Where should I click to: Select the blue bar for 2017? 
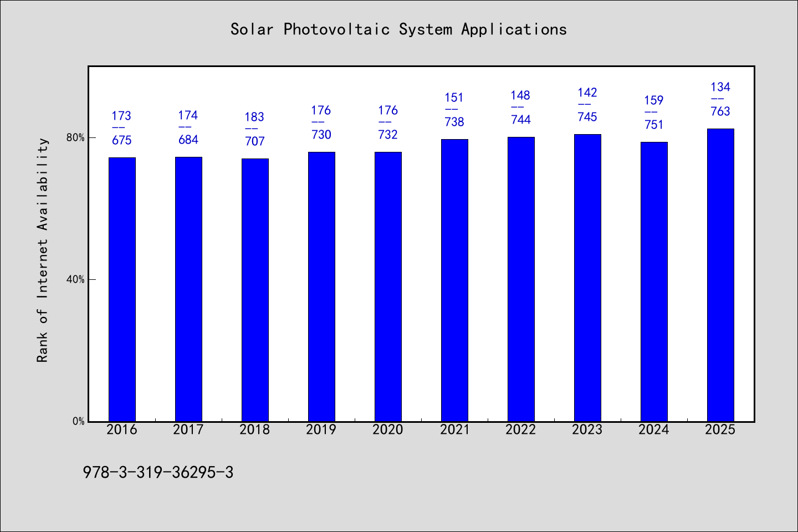tap(188, 289)
